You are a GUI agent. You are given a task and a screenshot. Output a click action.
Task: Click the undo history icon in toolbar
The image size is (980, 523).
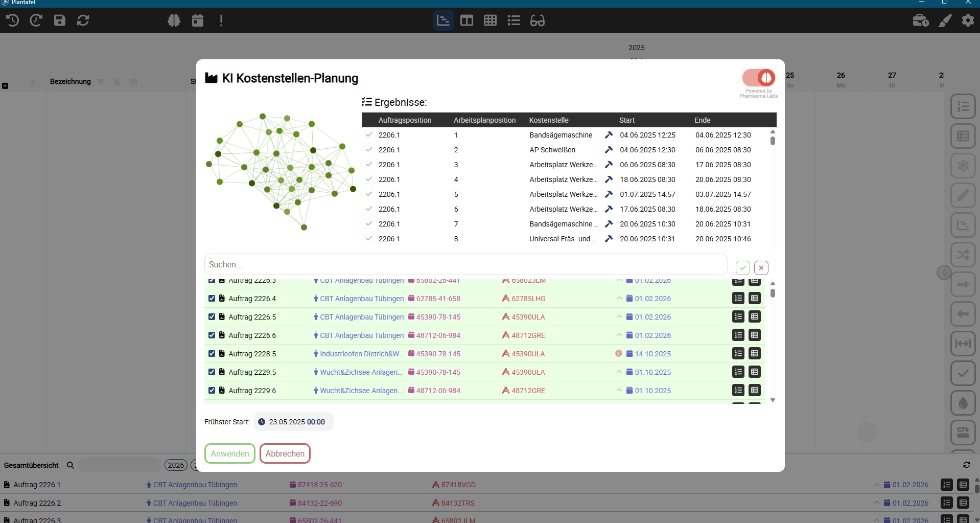coord(12,20)
